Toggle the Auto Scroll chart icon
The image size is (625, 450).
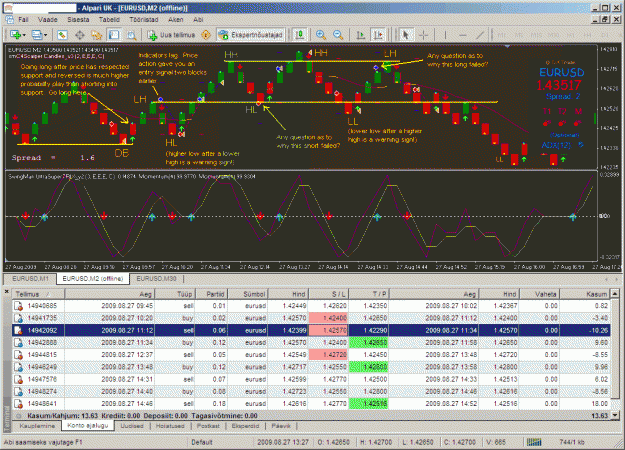pos(361,35)
